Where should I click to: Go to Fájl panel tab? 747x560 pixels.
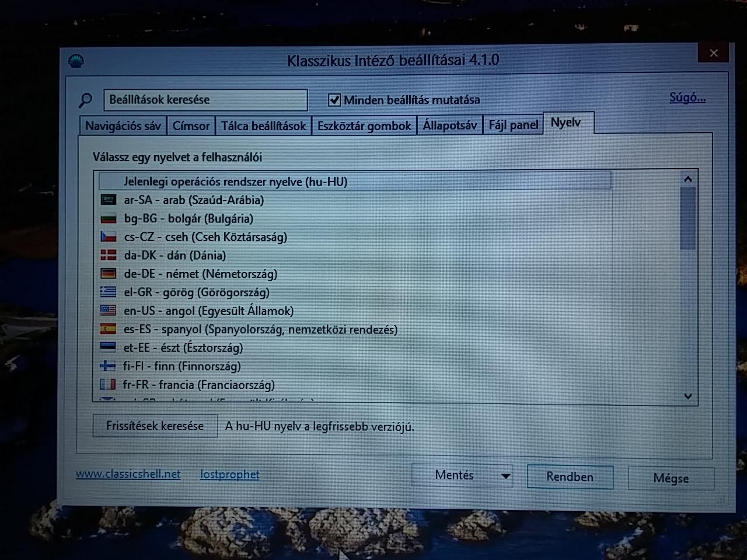click(513, 125)
